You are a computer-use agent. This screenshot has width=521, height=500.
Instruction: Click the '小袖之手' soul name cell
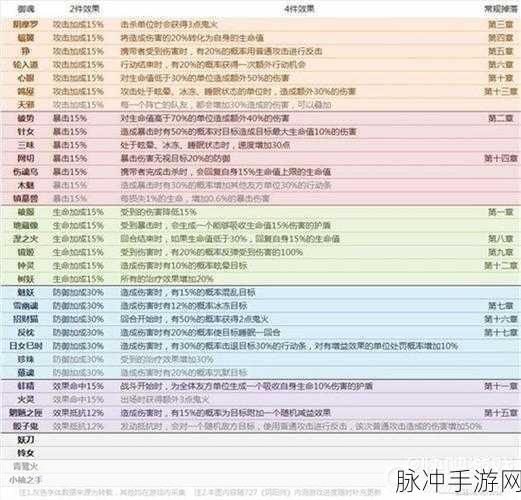tap(26, 480)
